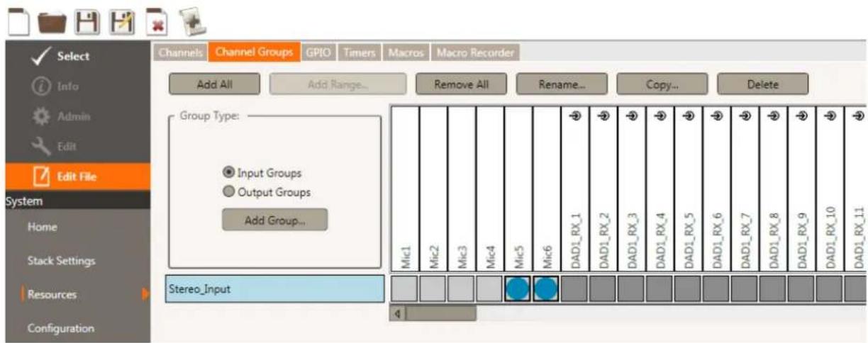The image size is (868, 343).
Task: Click the arrow icon above DAD1_RX_11
Action: point(858,115)
